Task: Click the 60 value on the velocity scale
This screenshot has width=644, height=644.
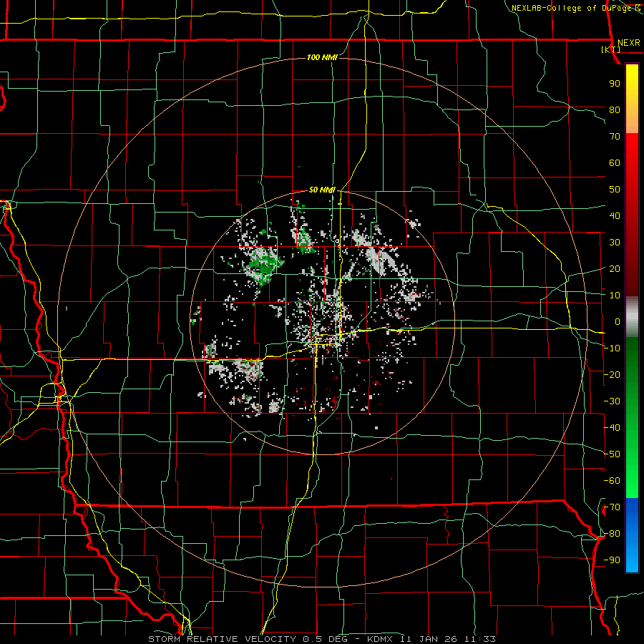Action: 615,163
